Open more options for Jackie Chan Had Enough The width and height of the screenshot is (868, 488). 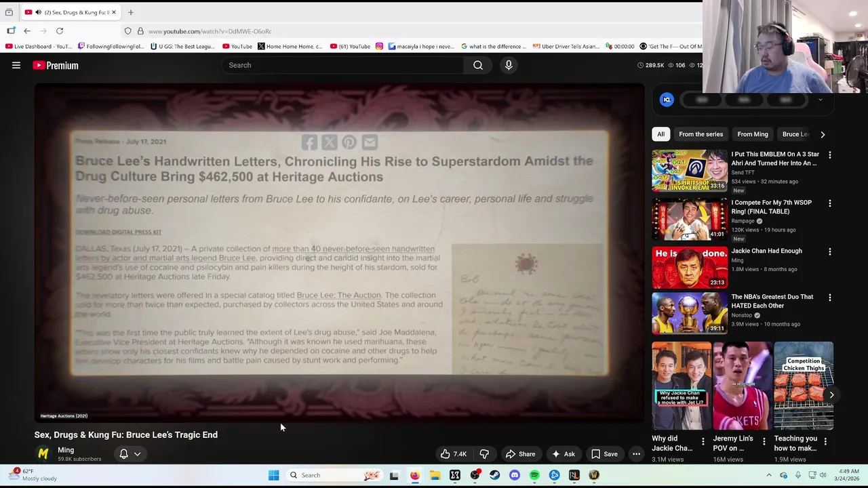[x=829, y=251]
